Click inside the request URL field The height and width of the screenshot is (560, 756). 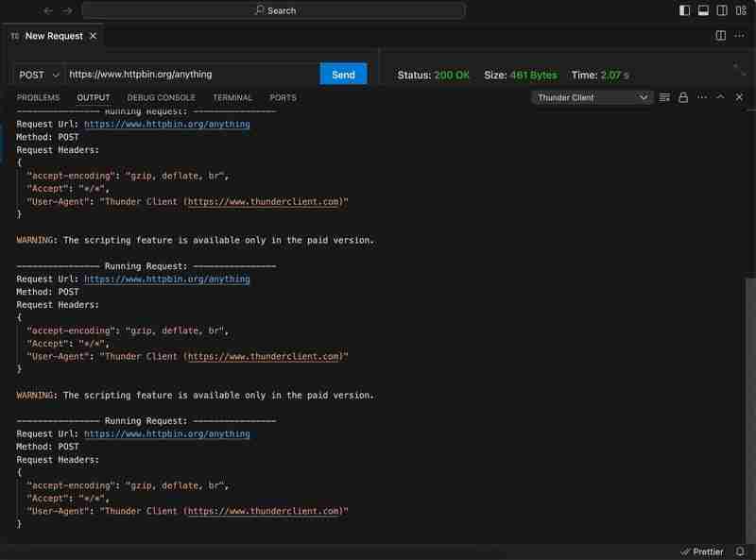coord(189,73)
